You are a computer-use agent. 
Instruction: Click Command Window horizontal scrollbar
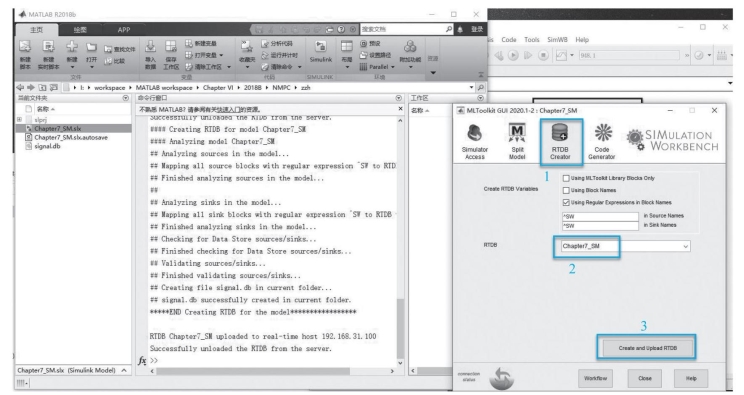click(253, 371)
